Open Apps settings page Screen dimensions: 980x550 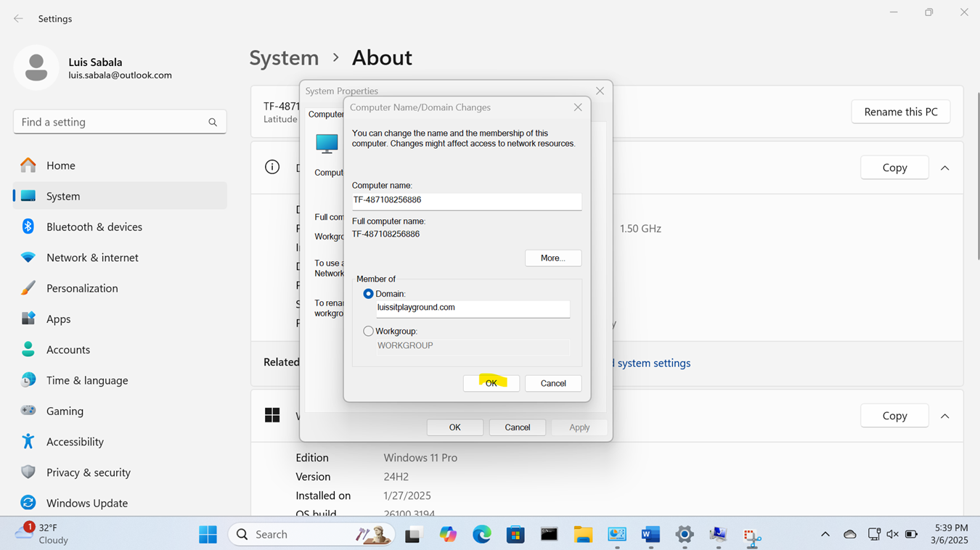coord(120,319)
